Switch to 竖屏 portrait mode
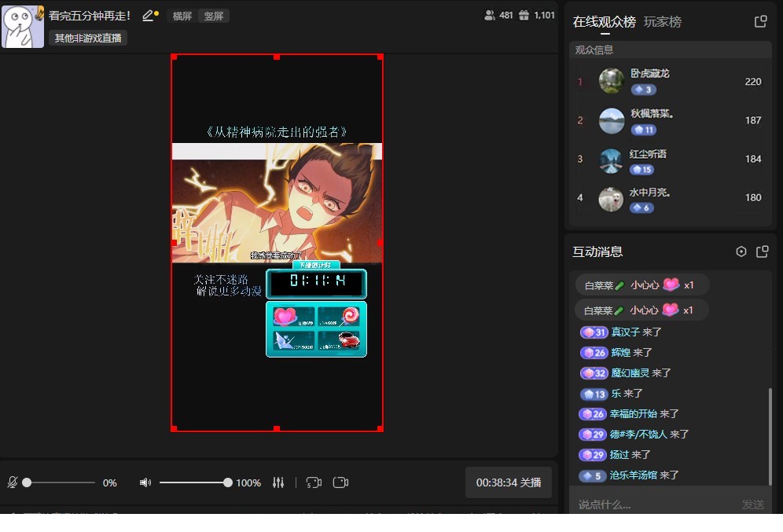The image size is (783, 532). click(214, 16)
